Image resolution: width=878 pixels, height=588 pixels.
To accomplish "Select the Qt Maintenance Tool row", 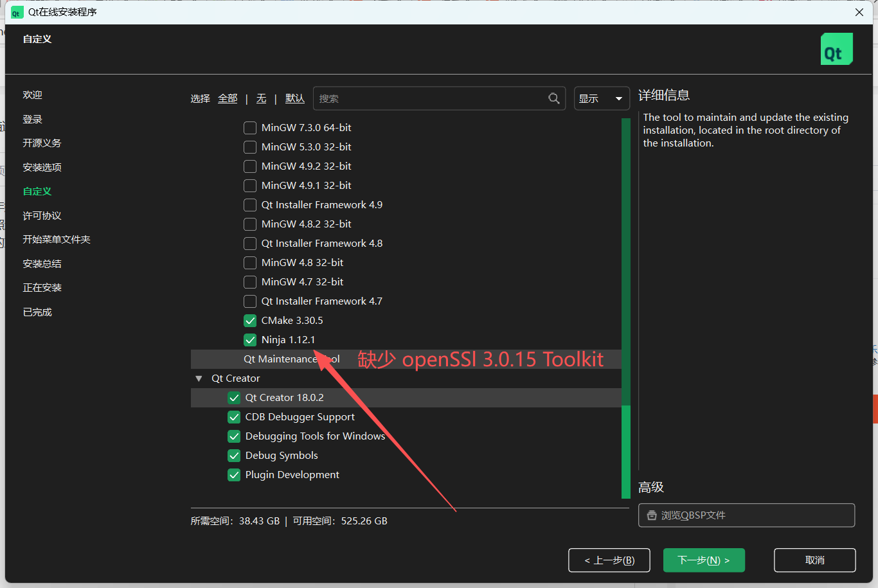I will coord(406,359).
